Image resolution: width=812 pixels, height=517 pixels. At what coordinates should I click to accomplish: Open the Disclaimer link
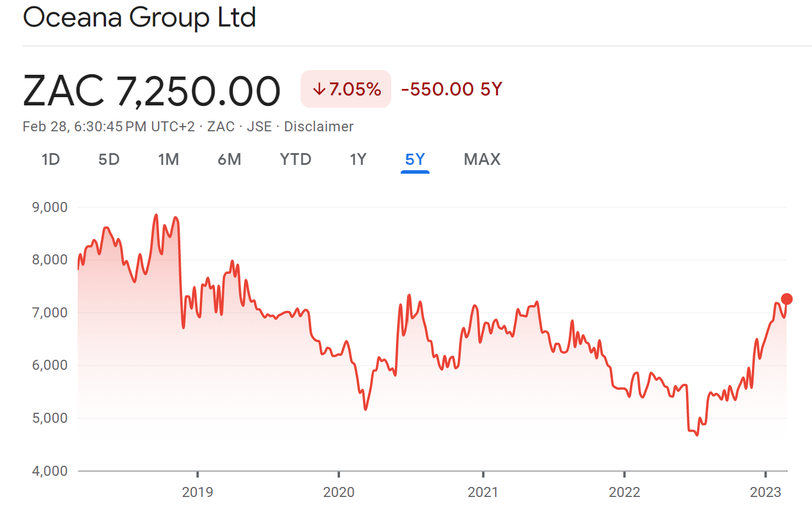319,127
